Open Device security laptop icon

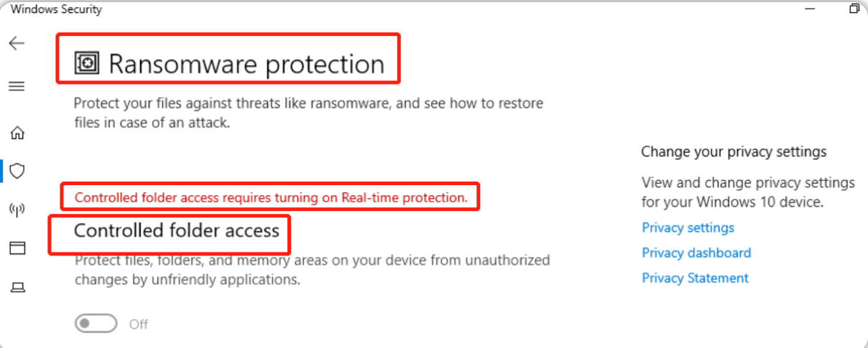click(17, 287)
